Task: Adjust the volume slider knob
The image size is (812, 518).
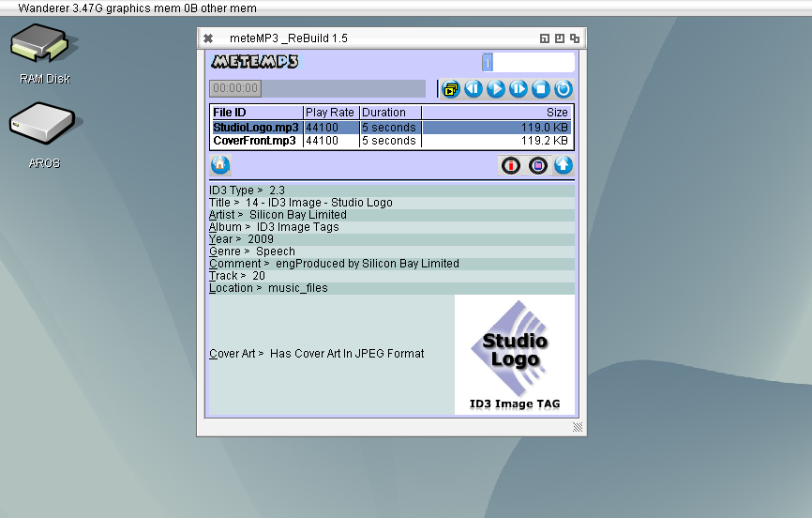Action: point(488,63)
